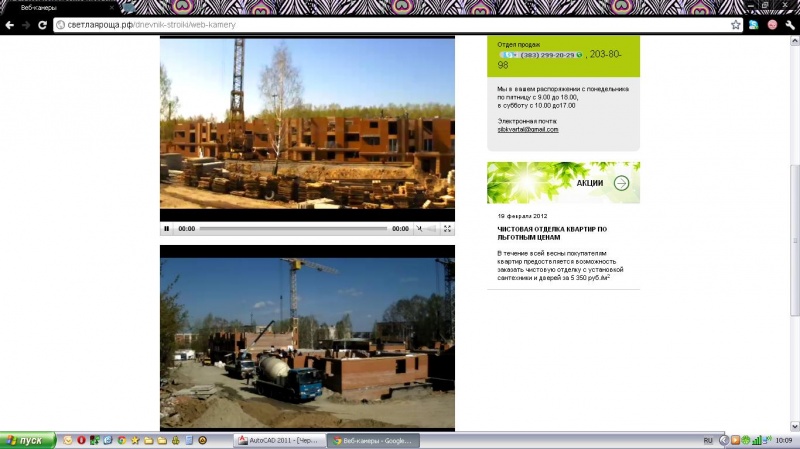Bookmark this page with the star icon
800x449 pixels.
[x=736, y=24]
